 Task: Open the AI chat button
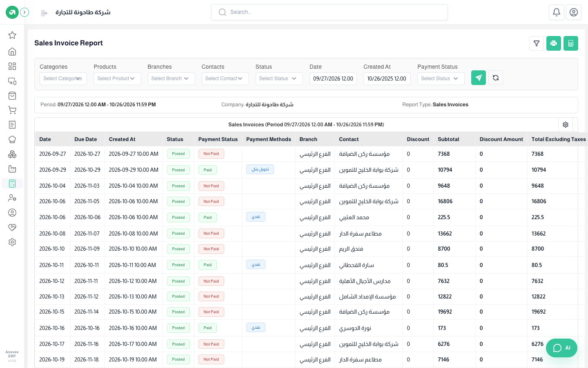[x=562, y=348]
